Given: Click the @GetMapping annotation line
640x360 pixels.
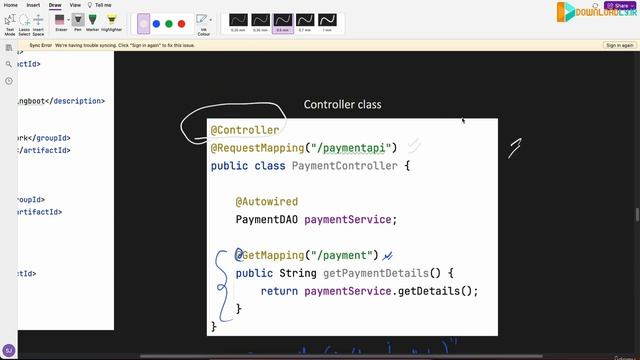Looking at the screenshot, I should tap(307, 256).
